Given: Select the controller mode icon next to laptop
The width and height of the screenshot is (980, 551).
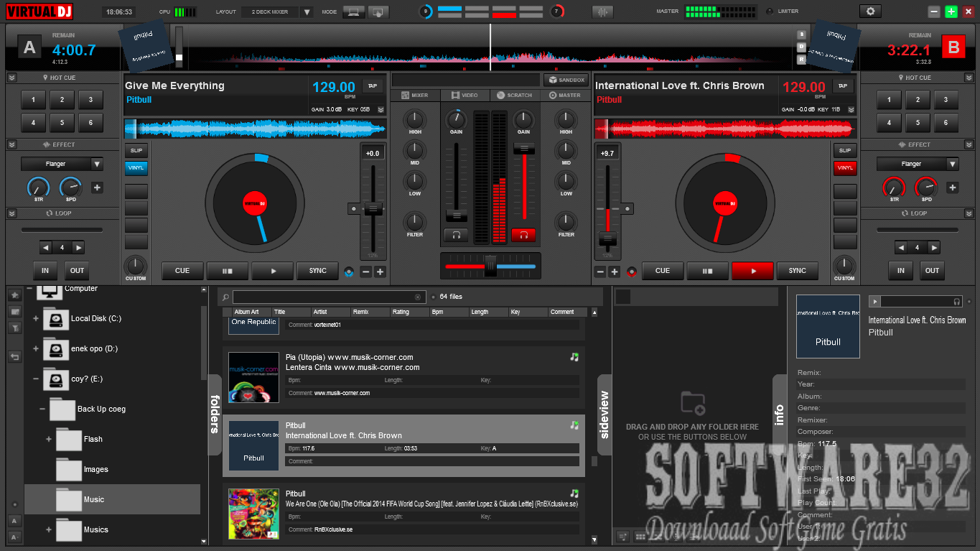Looking at the screenshot, I should tap(378, 11).
